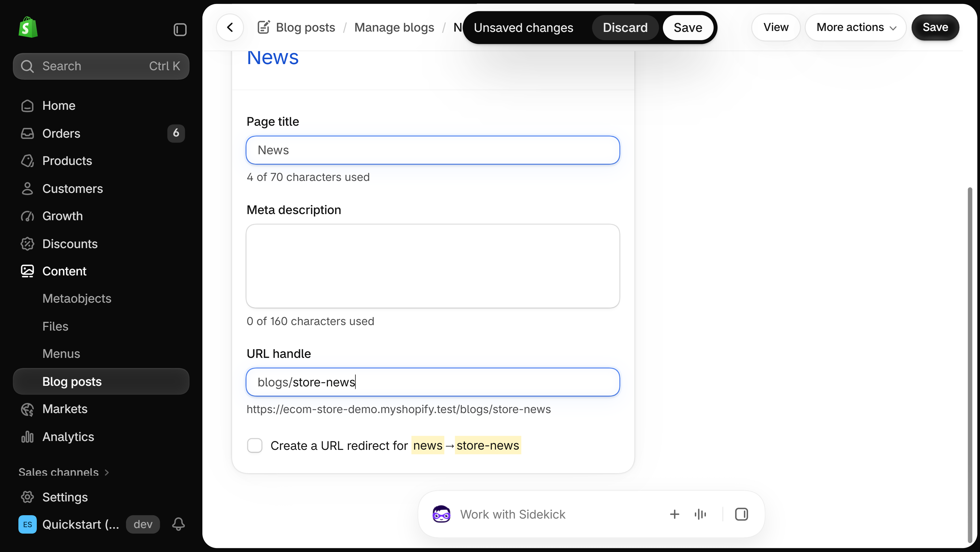Click the Growth gauge icon
The image size is (980, 552).
(27, 216)
